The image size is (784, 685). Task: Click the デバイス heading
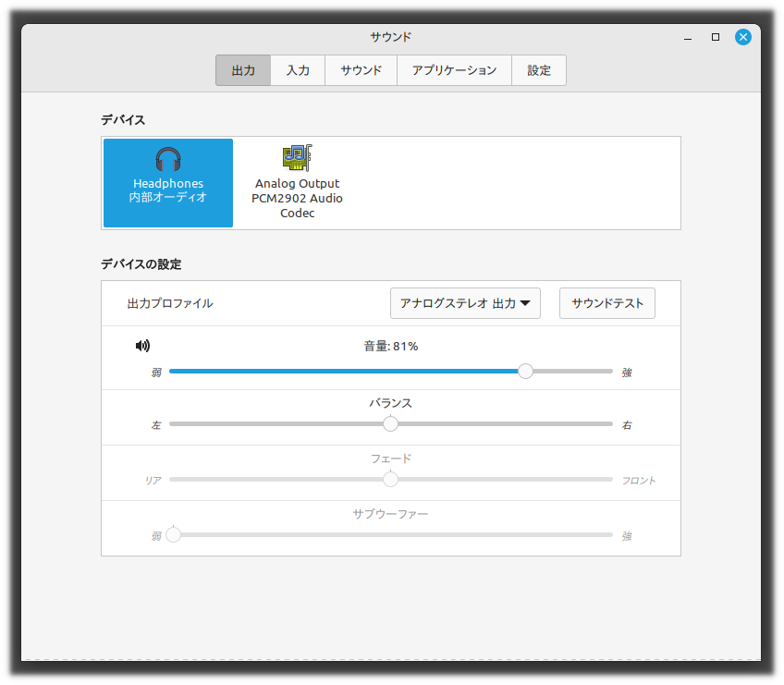coord(123,120)
